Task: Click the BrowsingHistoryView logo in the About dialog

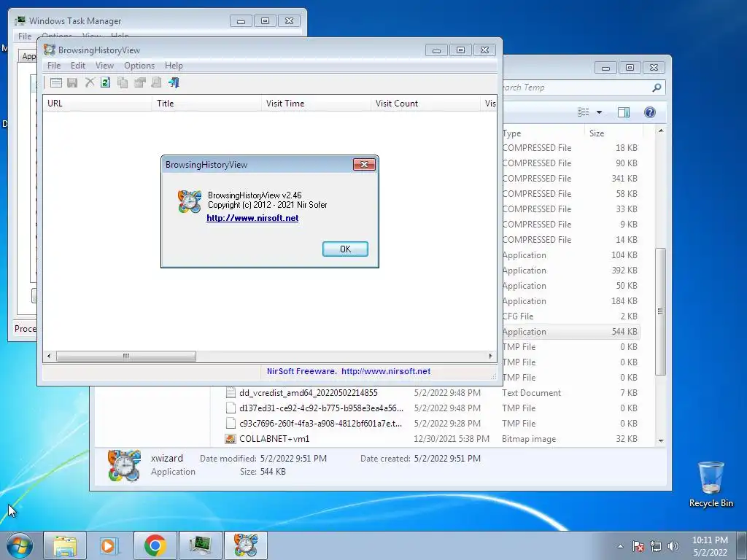Action: click(189, 201)
